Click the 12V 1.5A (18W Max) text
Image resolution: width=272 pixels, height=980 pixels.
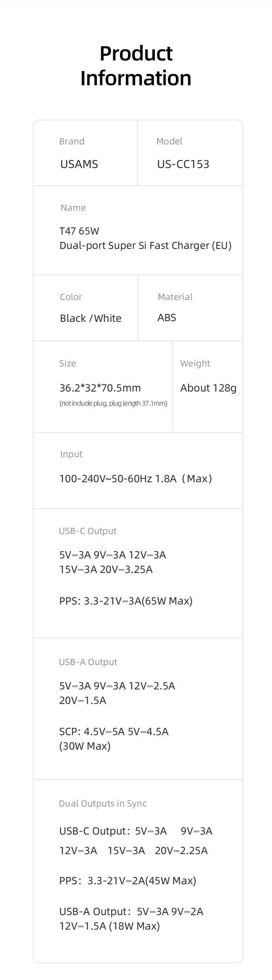coord(110,926)
